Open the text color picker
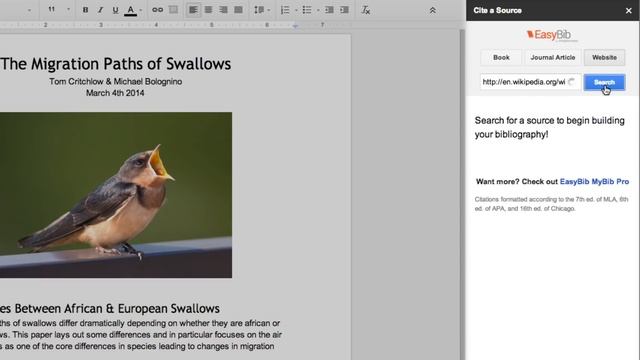Viewport: 640px width, 360px height. tap(130, 10)
